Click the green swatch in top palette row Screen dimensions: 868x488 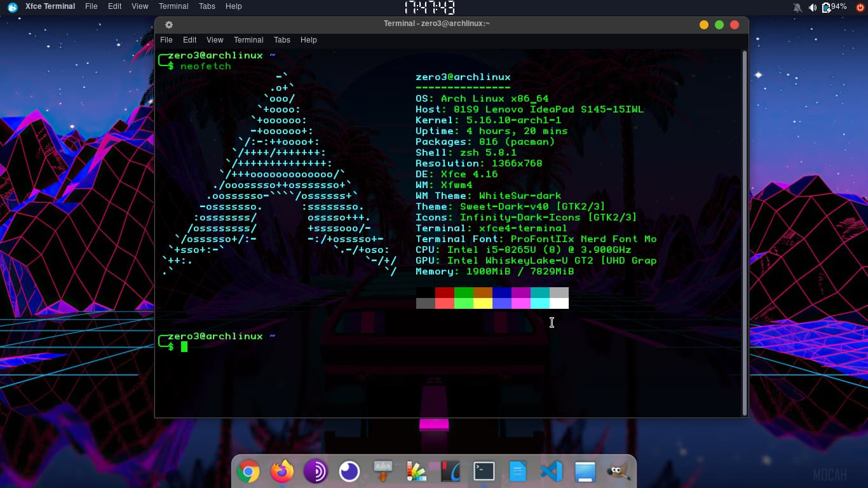coord(464,292)
